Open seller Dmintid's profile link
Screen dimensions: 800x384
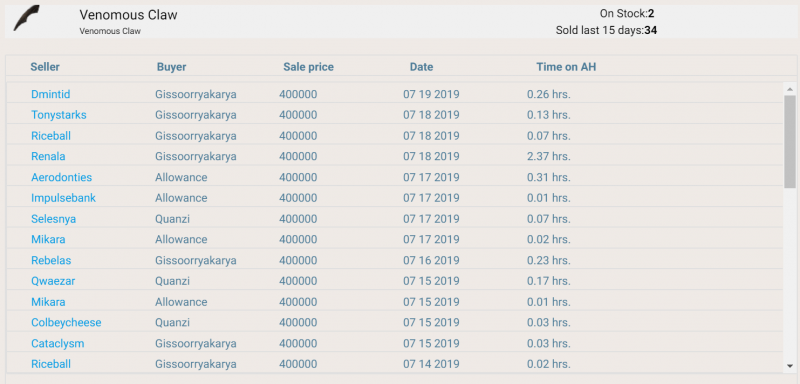tap(51, 94)
